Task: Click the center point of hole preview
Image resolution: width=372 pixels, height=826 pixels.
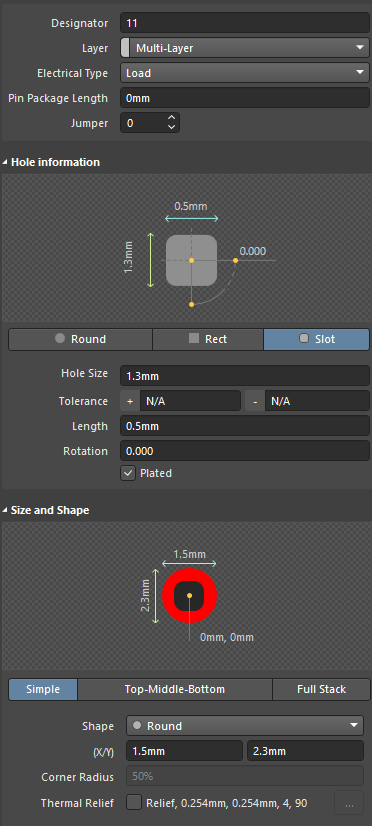Action: point(191,260)
